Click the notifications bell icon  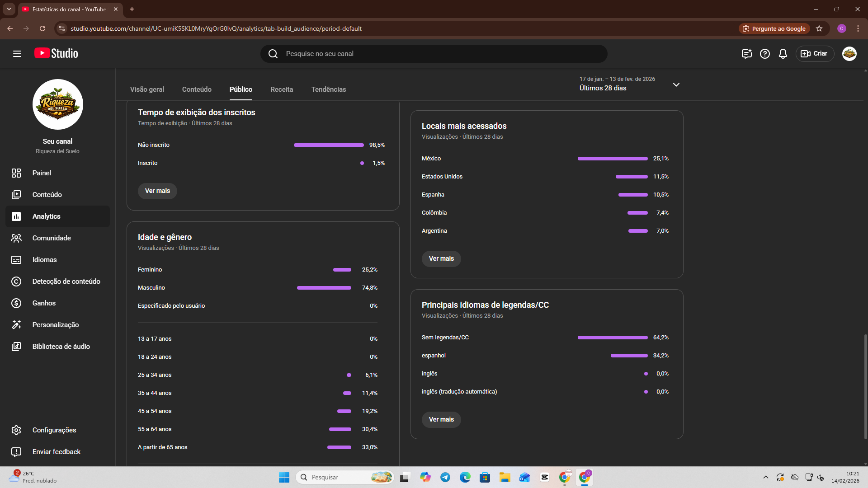tap(783, 54)
